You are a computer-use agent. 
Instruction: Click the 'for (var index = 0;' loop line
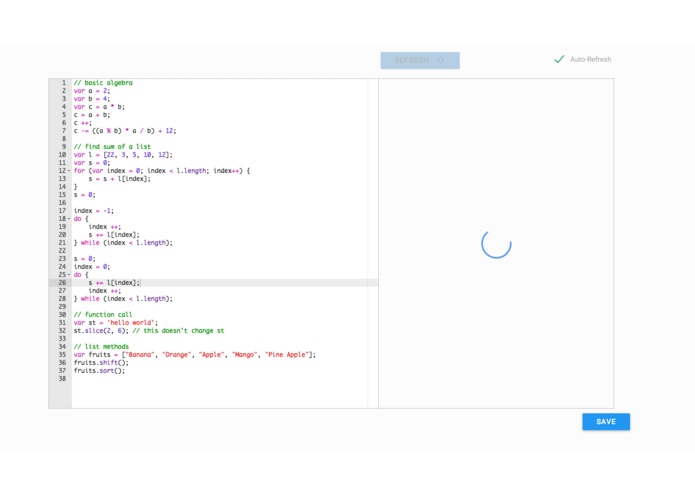click(x=162, y=171)
